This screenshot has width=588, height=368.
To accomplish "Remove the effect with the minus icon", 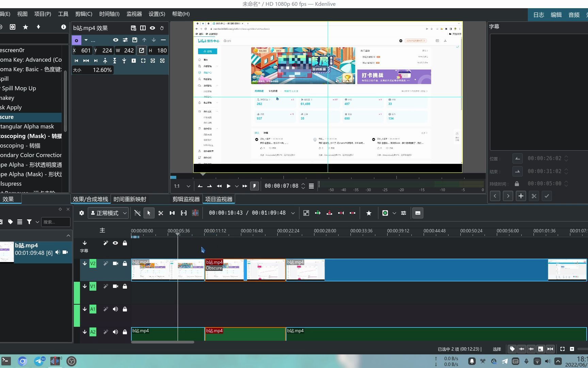I will point(163,40).
